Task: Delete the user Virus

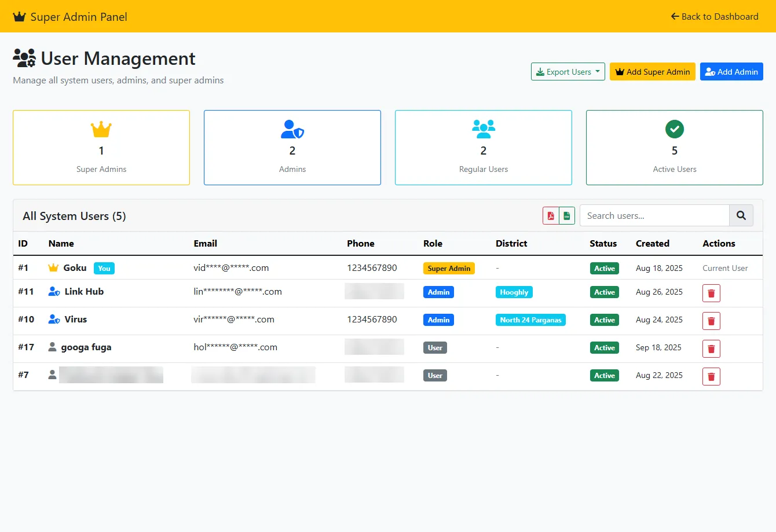Action: pos(711,321)
